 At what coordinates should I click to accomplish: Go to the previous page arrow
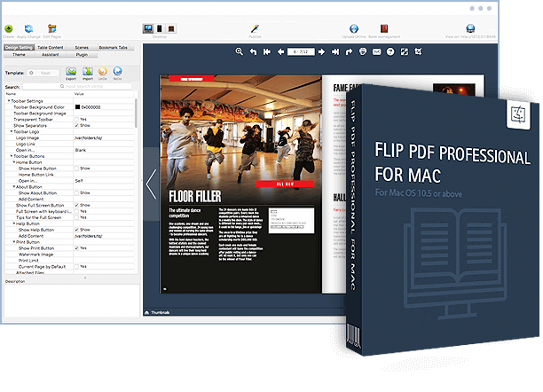point(280,52)
